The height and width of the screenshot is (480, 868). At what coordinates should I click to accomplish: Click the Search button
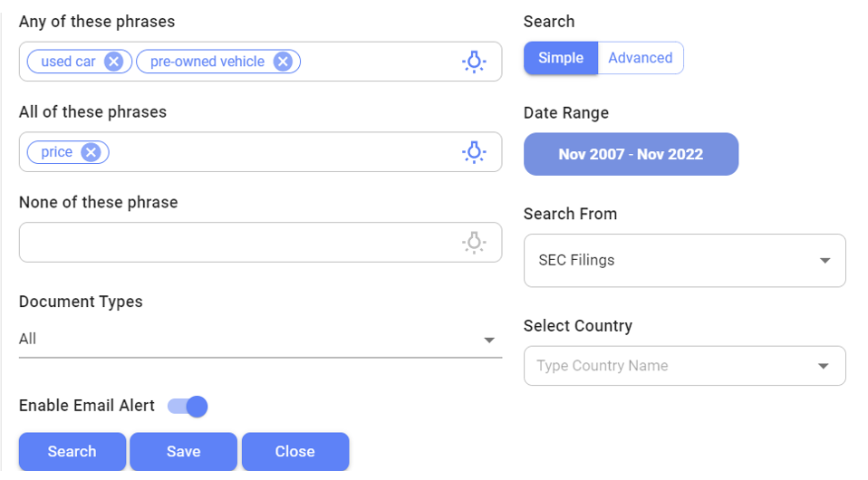coord(72,452)
